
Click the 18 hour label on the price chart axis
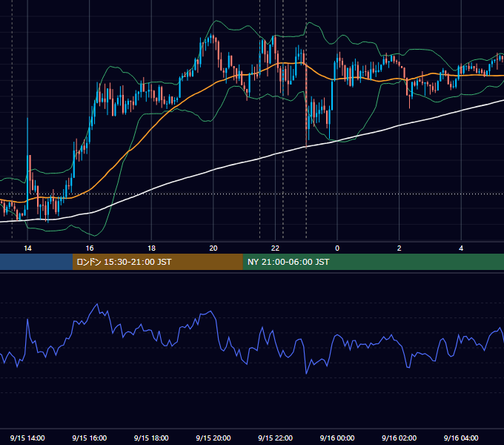(x=151, y=248)
